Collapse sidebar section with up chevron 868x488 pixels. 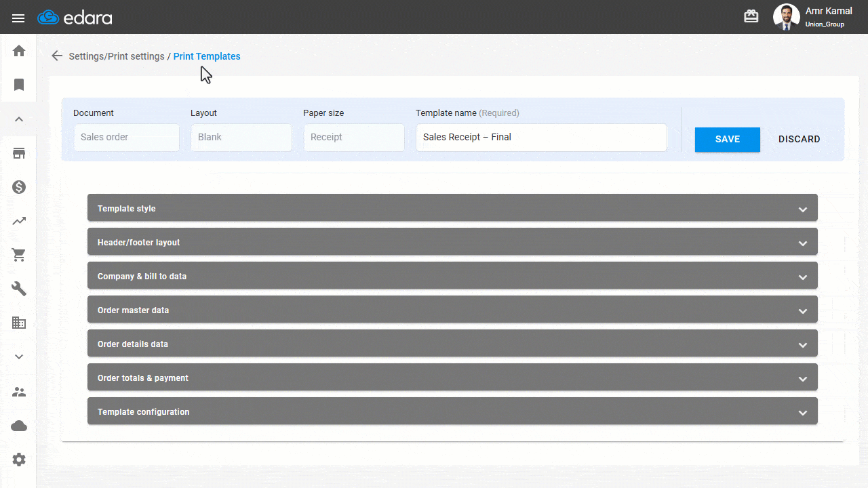(x=19, y=119)
